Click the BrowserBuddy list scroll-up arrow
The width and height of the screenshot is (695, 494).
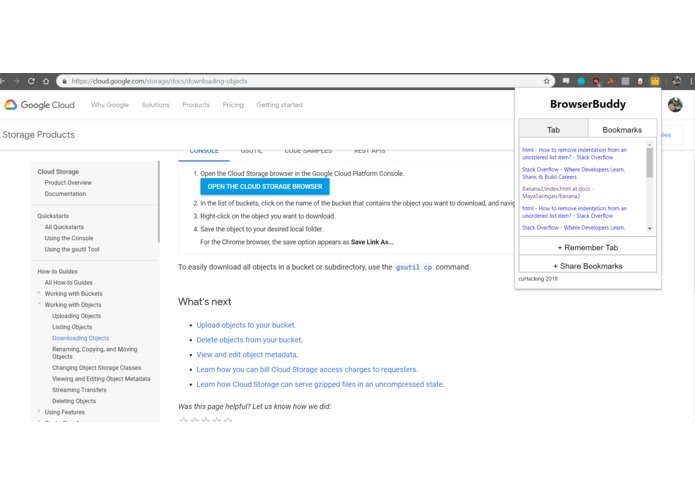click(x=649, y=144)
